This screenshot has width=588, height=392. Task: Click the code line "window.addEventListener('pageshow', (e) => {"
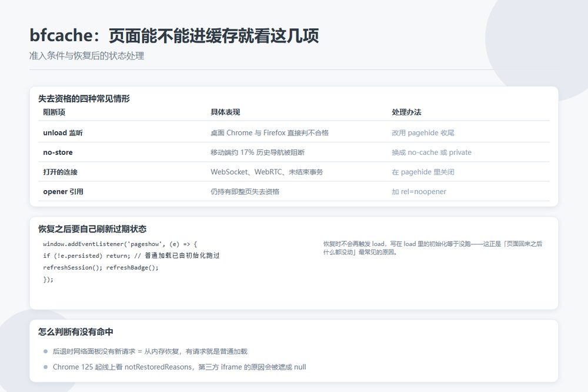(x=120, y=244)
